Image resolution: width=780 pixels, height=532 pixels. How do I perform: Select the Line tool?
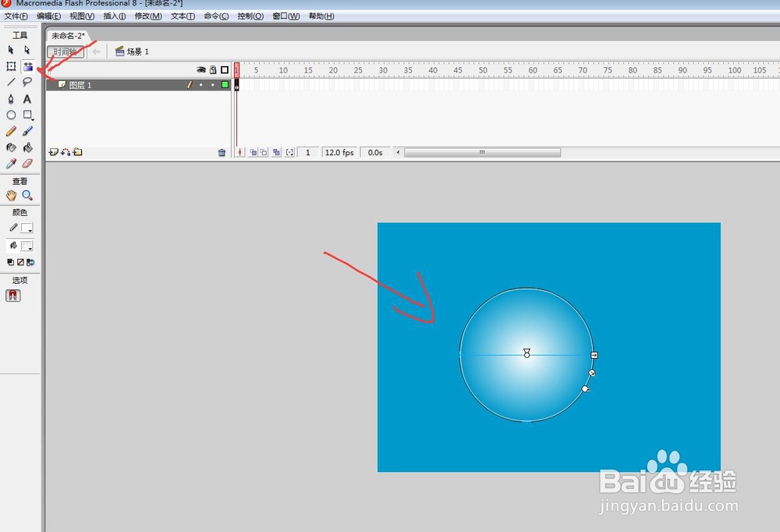pyautogui.click(x=11, y=82)
